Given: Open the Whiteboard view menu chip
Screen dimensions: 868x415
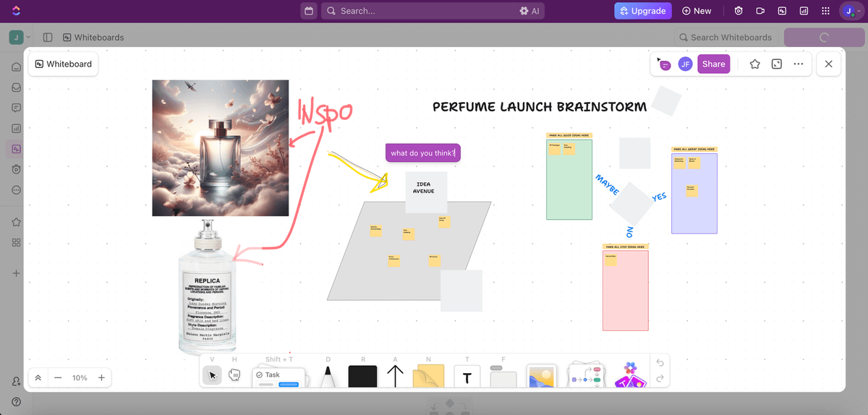Looking at the screenshot, I should click(64, 64).
